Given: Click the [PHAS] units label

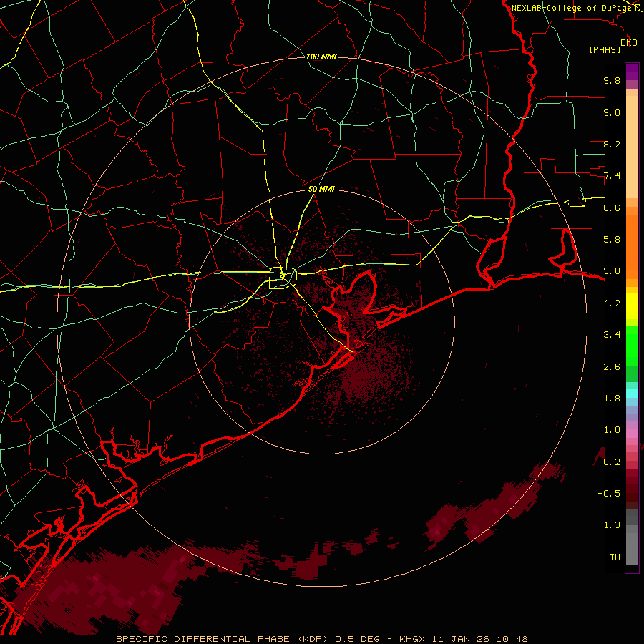Looking at the screenshot, I should [x=605, y=50].
